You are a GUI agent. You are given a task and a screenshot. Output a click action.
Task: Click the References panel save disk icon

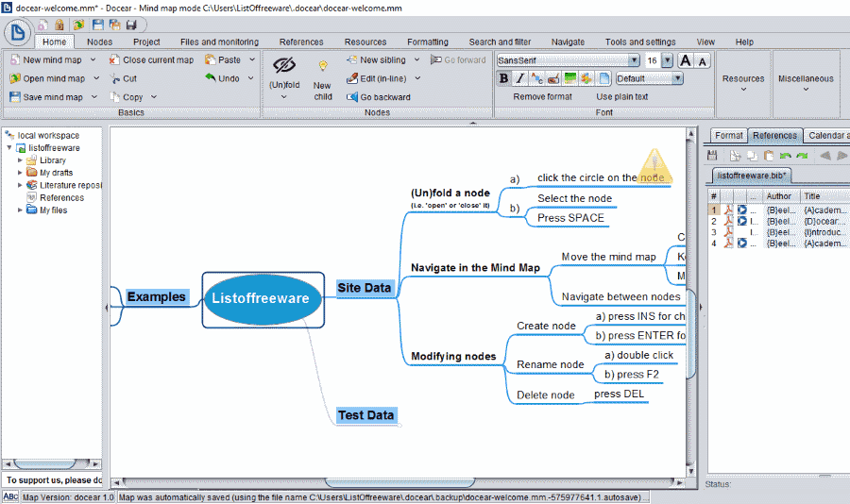[x=712, y=156]
